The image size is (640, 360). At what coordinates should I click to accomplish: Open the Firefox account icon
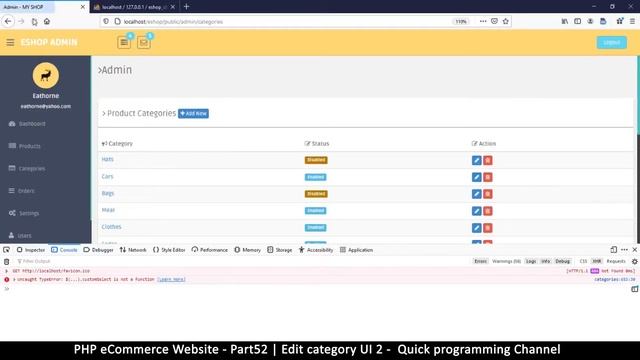tap(590, 21)
